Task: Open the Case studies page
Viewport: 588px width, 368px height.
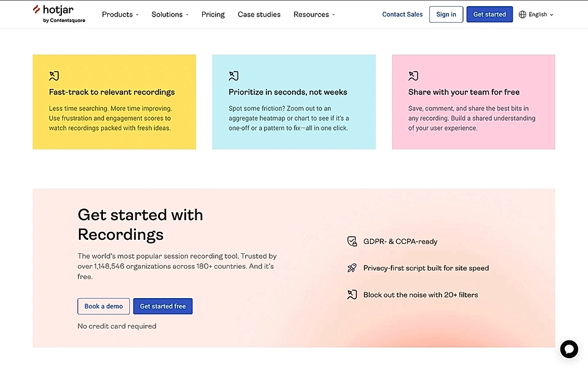Action: point(259,14)
